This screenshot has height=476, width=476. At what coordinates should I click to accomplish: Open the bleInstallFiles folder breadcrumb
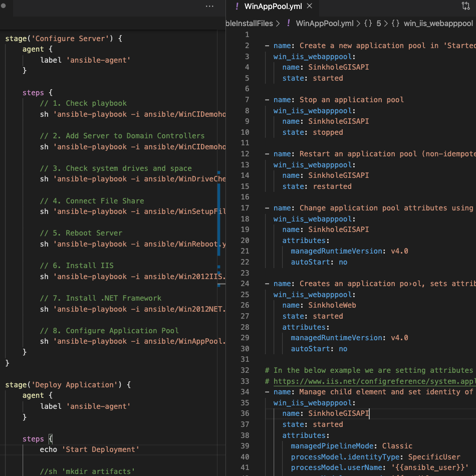(x=250, y=24)
